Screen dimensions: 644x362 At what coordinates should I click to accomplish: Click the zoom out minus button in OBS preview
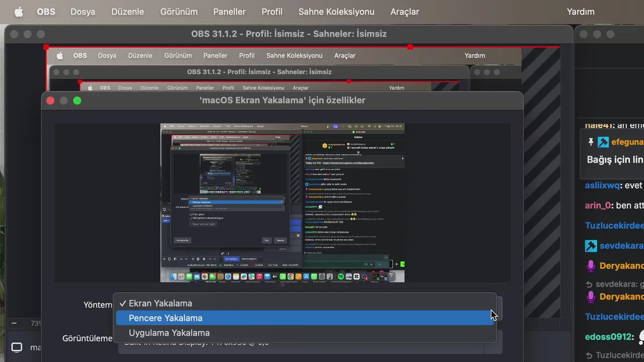coord(14,323)
